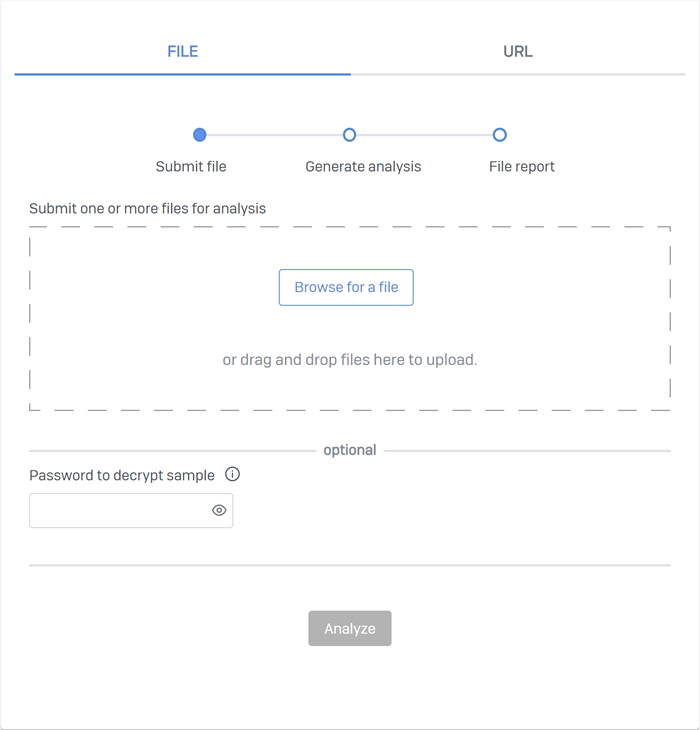
Task: Click stepper line between Submit file and Generate analysis
Action: pos(274,135)
